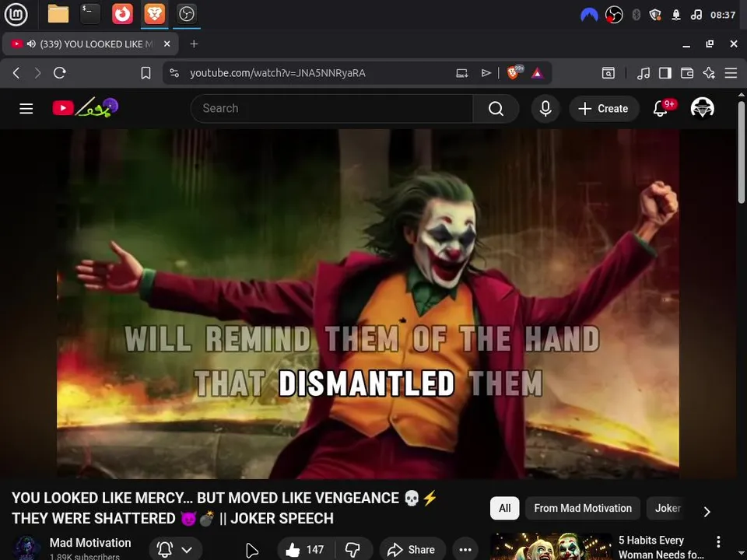Viewport: 747px width, 560px height.
Task: Install the site as an app icon
Action: point(461,73)
